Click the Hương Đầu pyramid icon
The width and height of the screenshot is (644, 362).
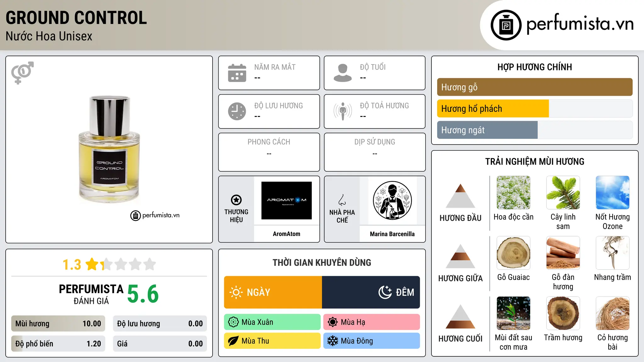point(460,196)
